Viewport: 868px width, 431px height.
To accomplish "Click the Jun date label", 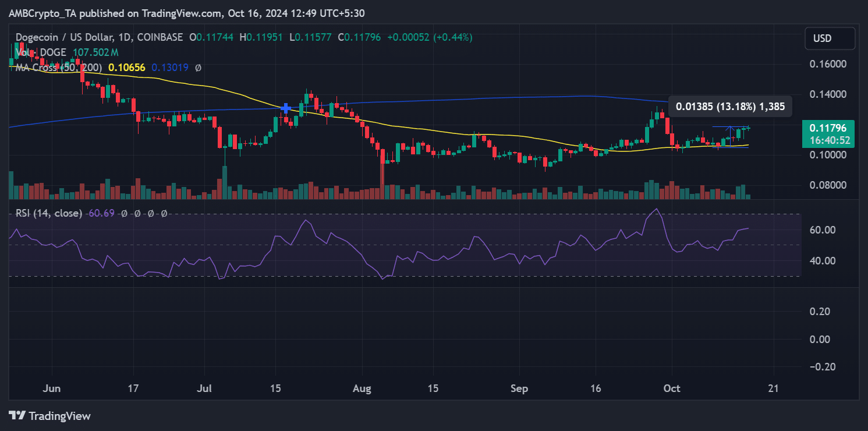I will 52,388.
